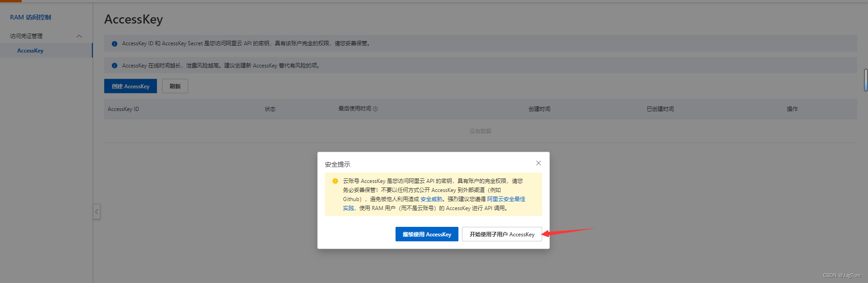Image resolution: width=868 pixels, height=283 pixels.
Task: Click the 创建时间 column header
Action: point(539,109)
